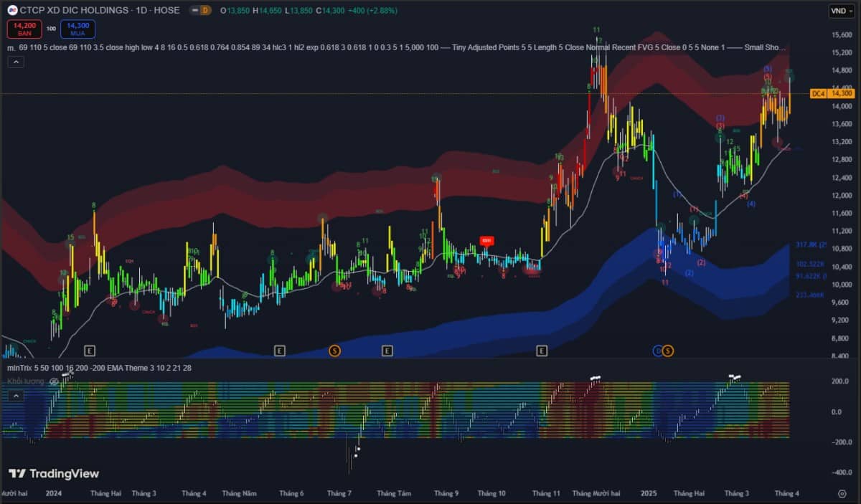Collapse the indicator legend with its chevron
This screenshot has height=504, width=861.
(x=16, y=62)
